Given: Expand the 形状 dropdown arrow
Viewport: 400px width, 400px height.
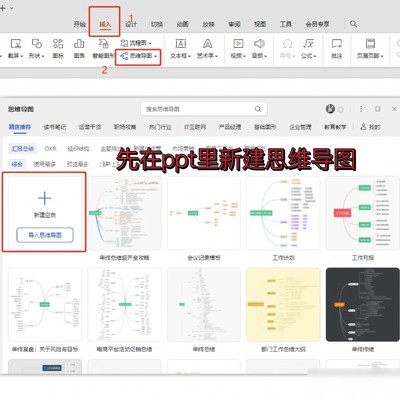Looking at the screenshot, I should [42, 56].
